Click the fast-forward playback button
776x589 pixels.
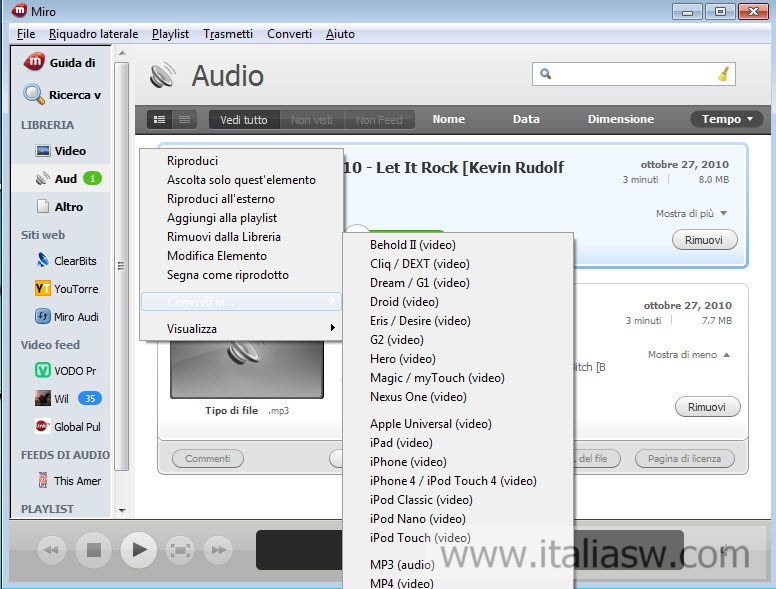tap(218, 550)
